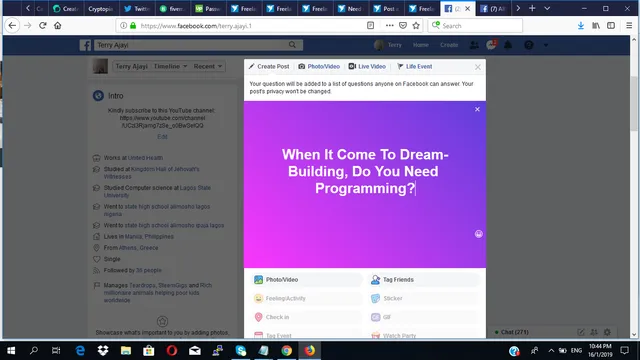Open Skype from the taskbar
Screen dimensions: 640x360
pyautogui.click(x=241, y=350)
